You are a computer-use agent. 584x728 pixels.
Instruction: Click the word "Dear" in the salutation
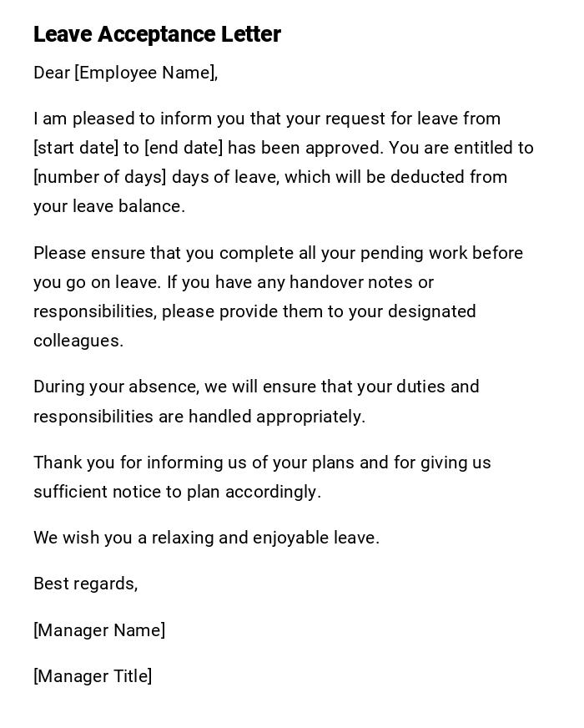click(x=52, y=73)
